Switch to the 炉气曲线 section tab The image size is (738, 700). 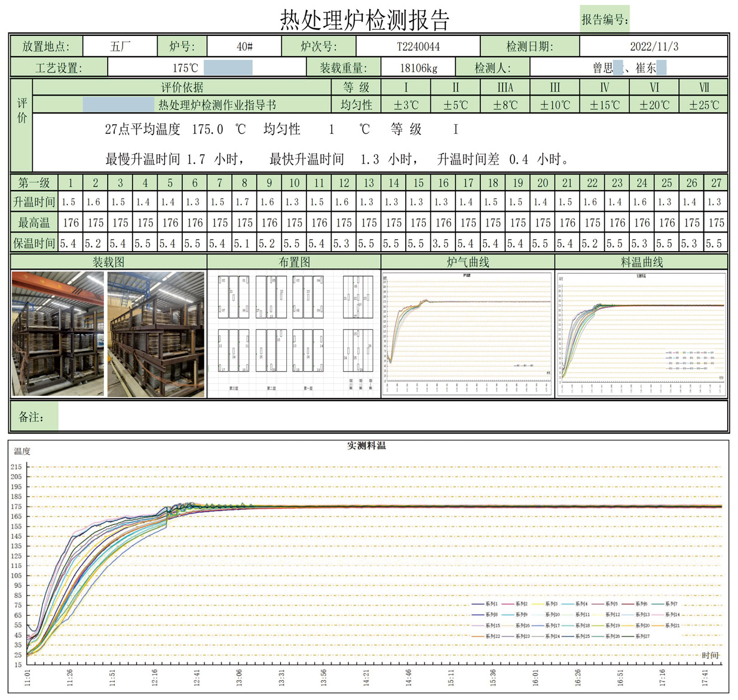468,261
